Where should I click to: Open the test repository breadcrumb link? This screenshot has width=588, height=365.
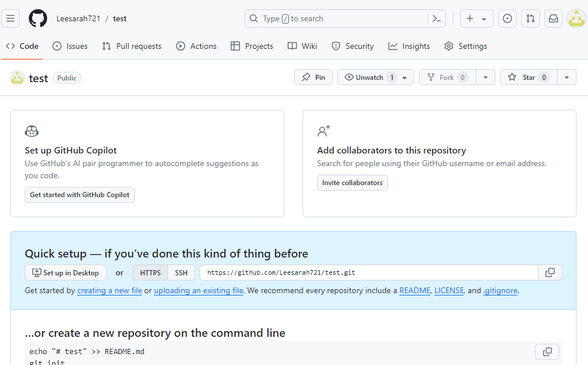[120, 19]
